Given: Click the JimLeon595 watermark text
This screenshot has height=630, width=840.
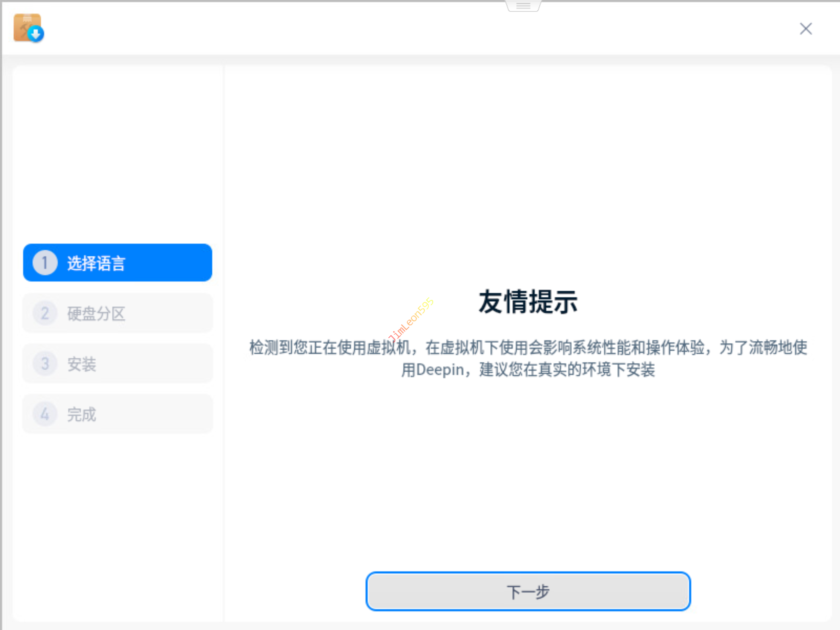Looking at the screenshot, I should tap(411, 319).
